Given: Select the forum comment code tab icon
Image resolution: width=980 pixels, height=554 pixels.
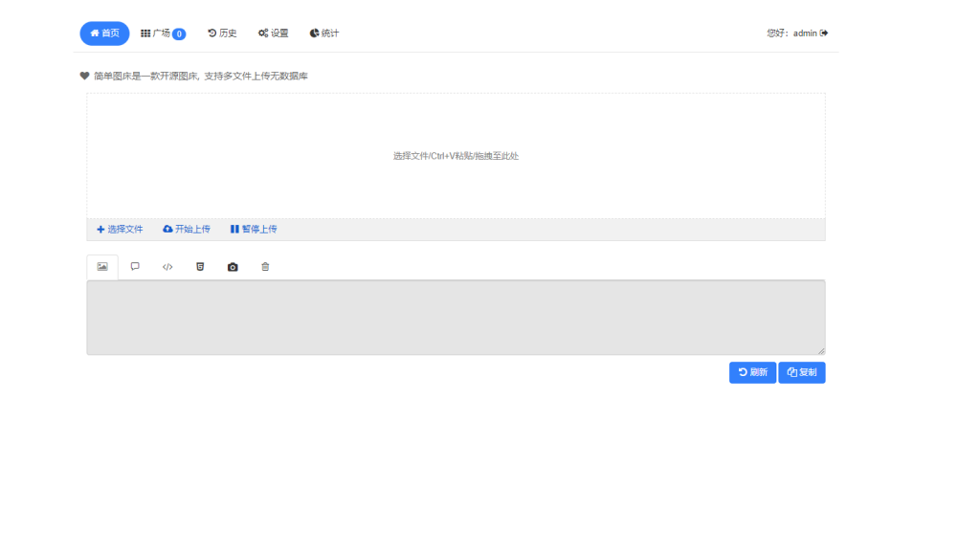Looking at the screenshot, I should [x=135, y=267].
